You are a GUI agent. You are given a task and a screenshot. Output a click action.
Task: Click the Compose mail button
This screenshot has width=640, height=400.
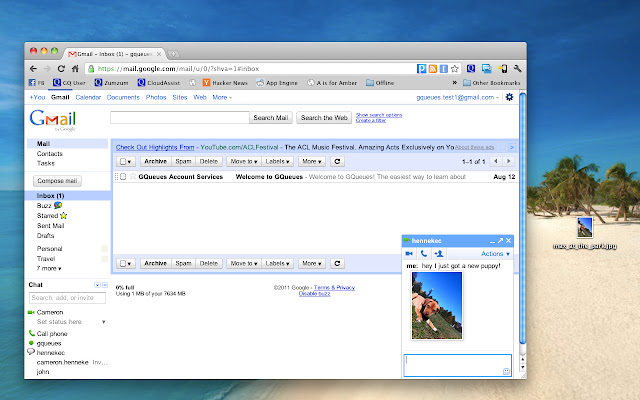[57, 180]
